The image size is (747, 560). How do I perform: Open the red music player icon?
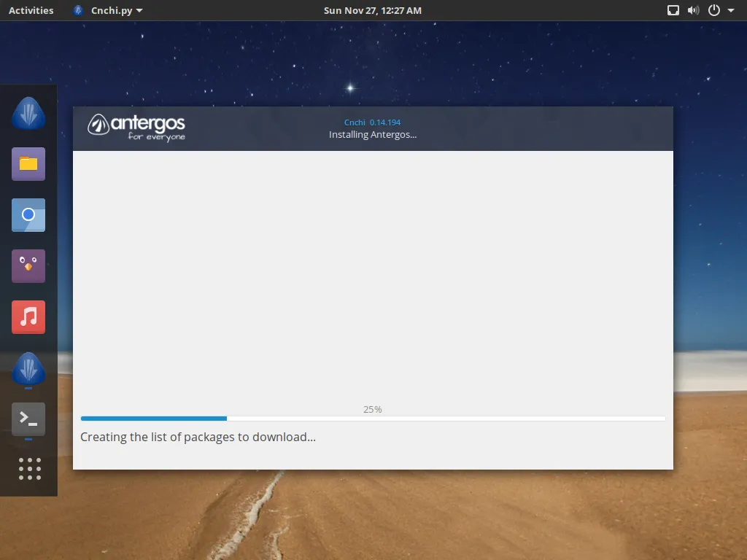point(28,317)
